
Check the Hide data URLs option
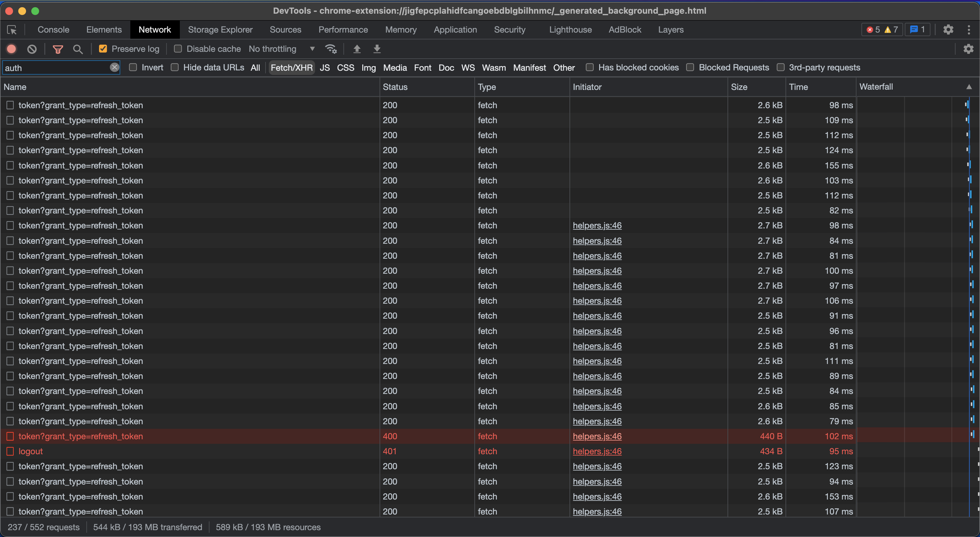(x=175, y=67)
